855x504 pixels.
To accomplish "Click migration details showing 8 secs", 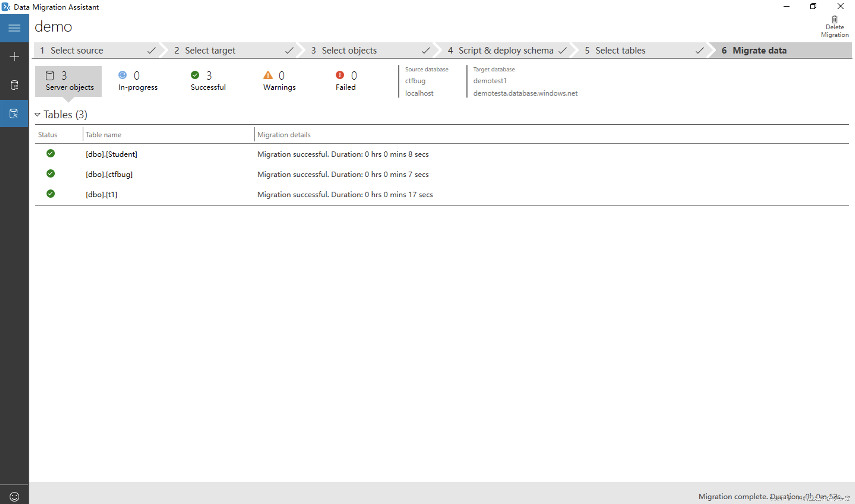I will (x=343, y=154).
